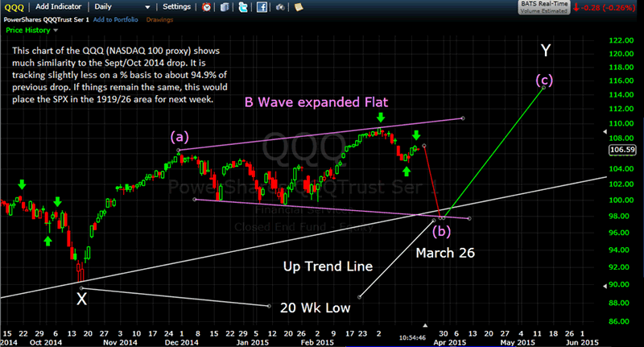Select the pink '(b)' wave label

441,231
